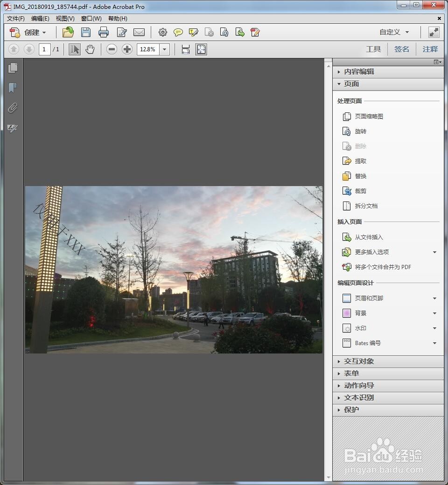This screenshot has height=485, width=448.
Task: Open the 页面缩略图 (page thumbnails) tool
Action: click(368, 116)
